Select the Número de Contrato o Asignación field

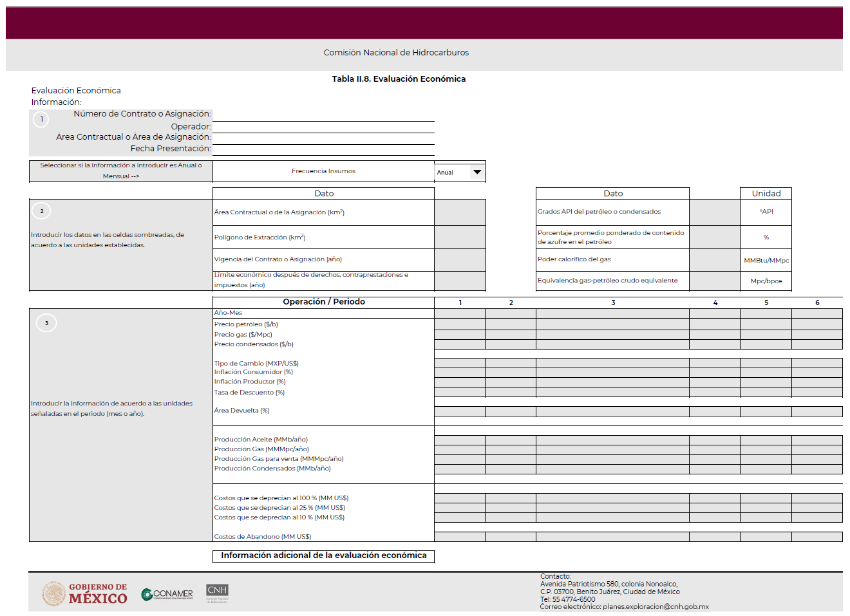point(323,115)
